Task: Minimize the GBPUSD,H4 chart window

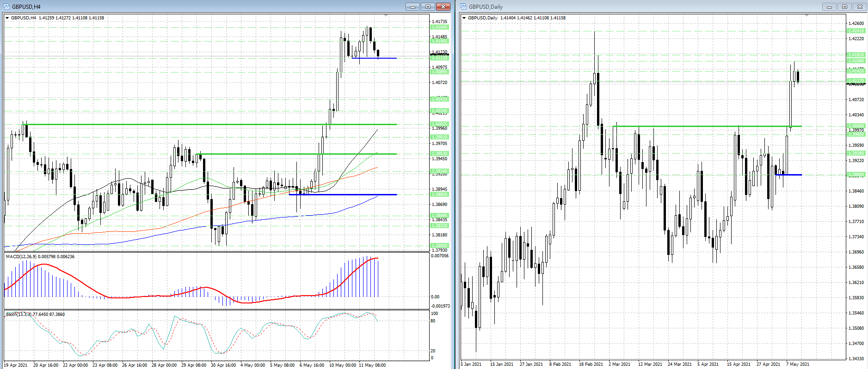Action: point(412,6)
